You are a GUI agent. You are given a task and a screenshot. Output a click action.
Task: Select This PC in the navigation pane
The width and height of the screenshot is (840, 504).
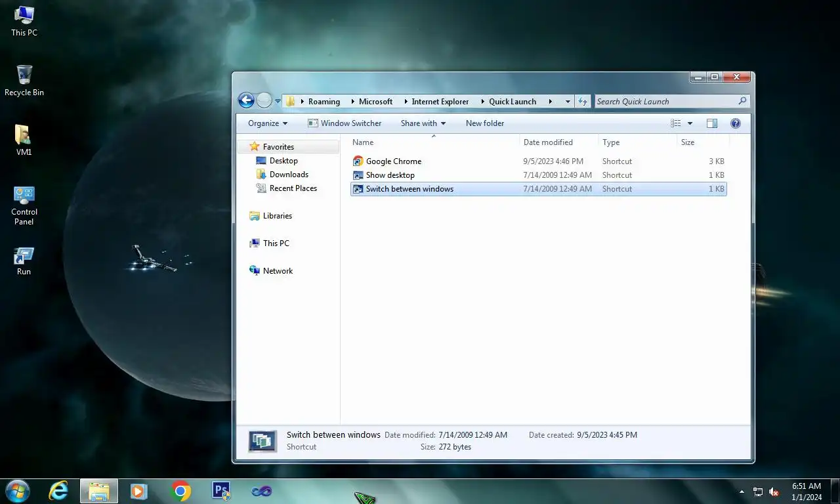pos(276,243)
